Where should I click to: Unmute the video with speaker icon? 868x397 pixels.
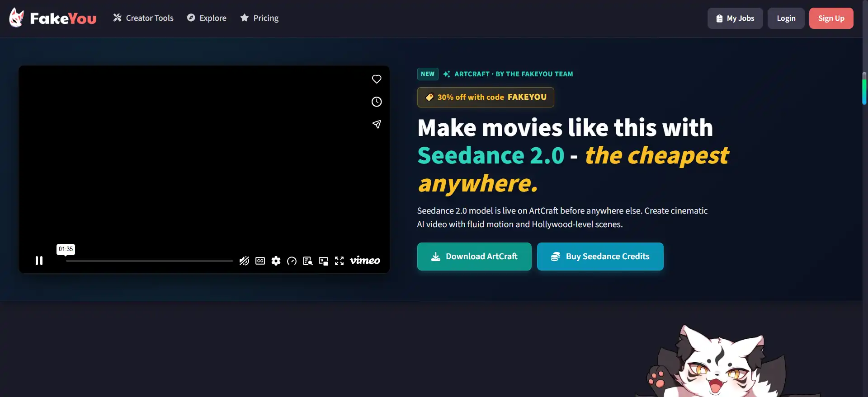(244, 261)
